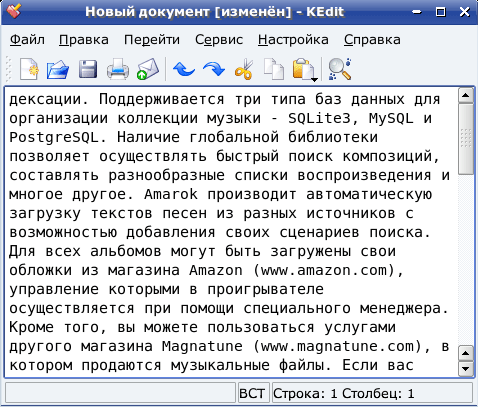Send document by mail envelope icon

pos(148,69)
